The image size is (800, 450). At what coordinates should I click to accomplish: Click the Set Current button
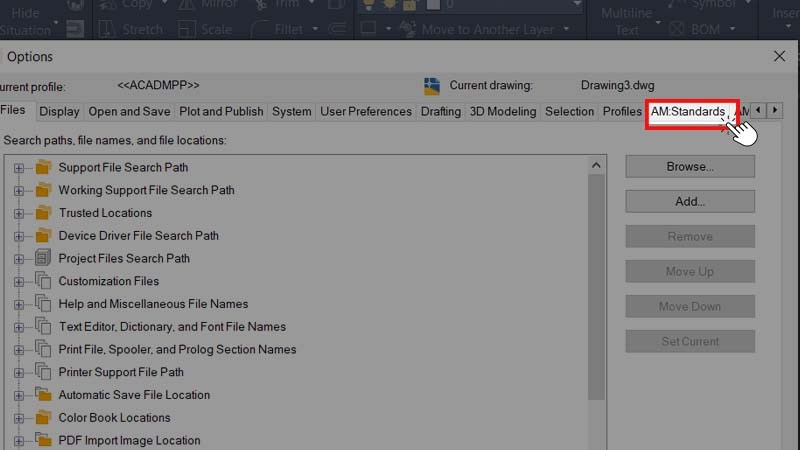coord(690,341)
